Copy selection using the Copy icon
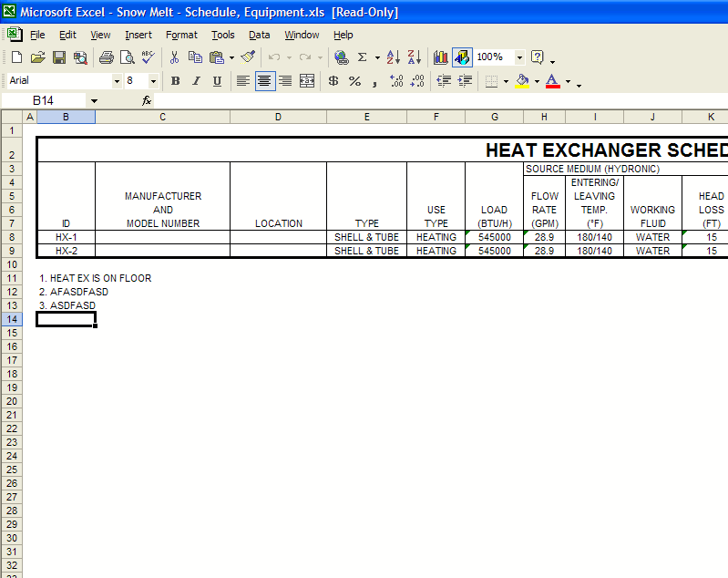 pos(195,57)
